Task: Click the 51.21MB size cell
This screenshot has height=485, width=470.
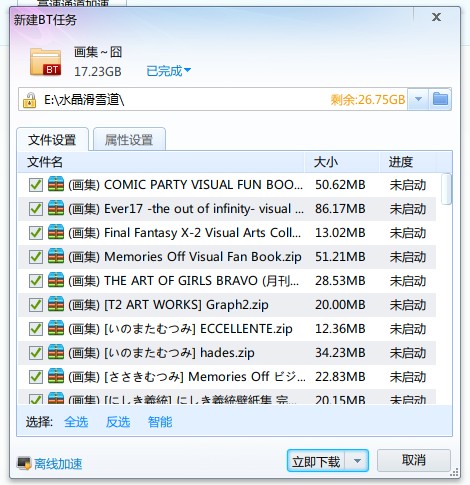Action: pyautogui.click(x=340, y=257)
